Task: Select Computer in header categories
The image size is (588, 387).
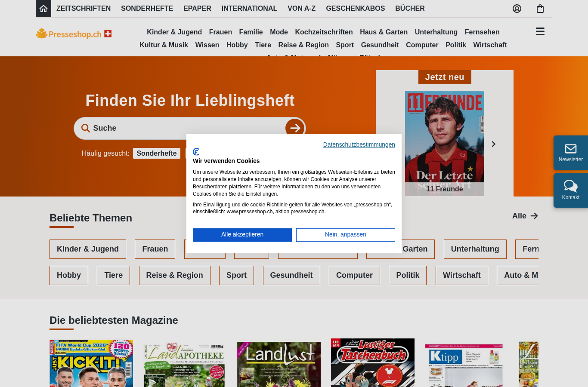Action: [422, 45]
